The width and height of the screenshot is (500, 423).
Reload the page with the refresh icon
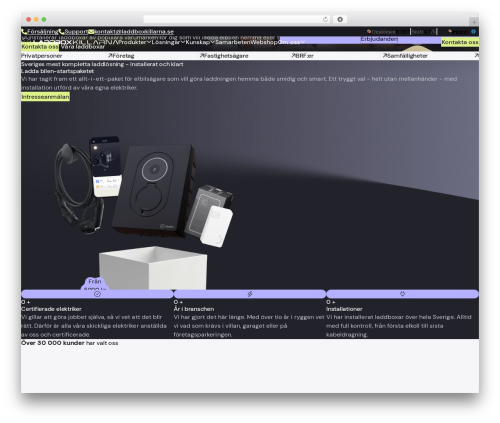click(x=325, y=20)
